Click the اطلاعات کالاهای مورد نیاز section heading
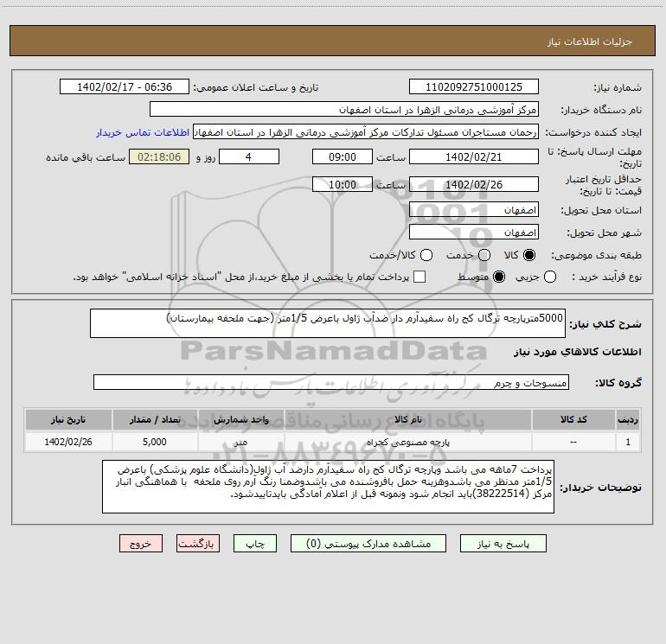This screenshot has width=666, height=644. [578, 352]
